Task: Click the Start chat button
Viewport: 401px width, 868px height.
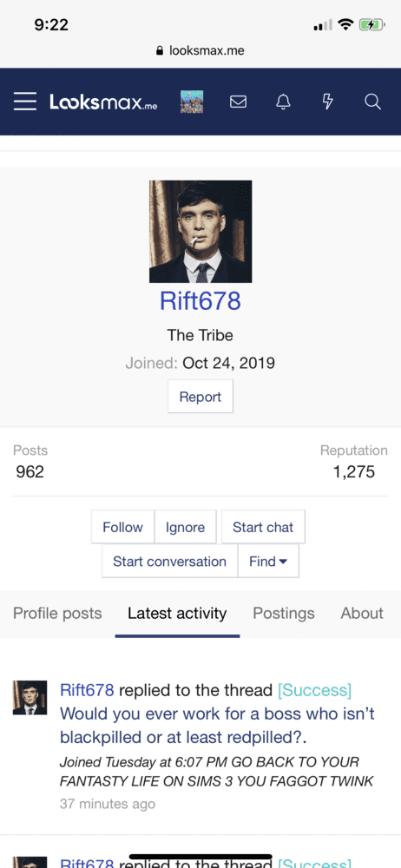Action: (x=263, y=527)
